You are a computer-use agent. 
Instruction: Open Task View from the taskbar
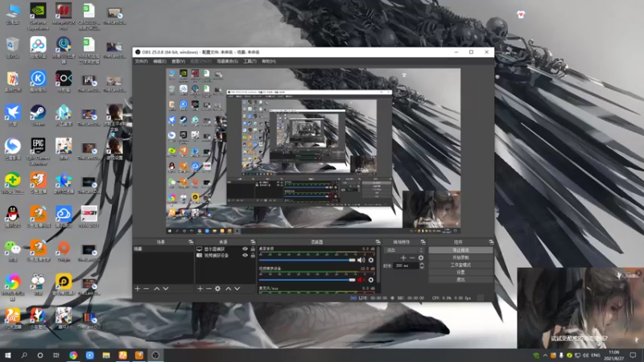pyautogui.click(x=56, y=355)
